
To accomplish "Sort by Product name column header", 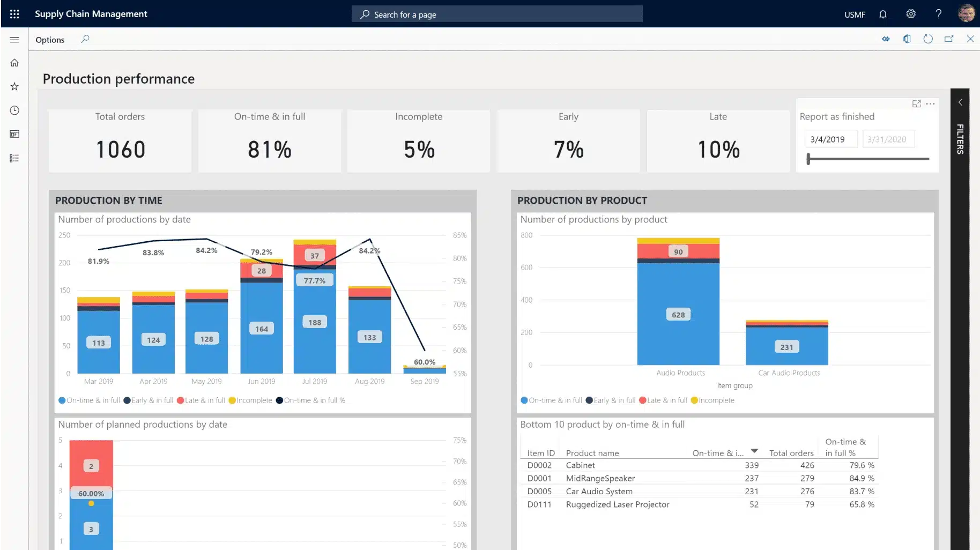I will point(592,454).
